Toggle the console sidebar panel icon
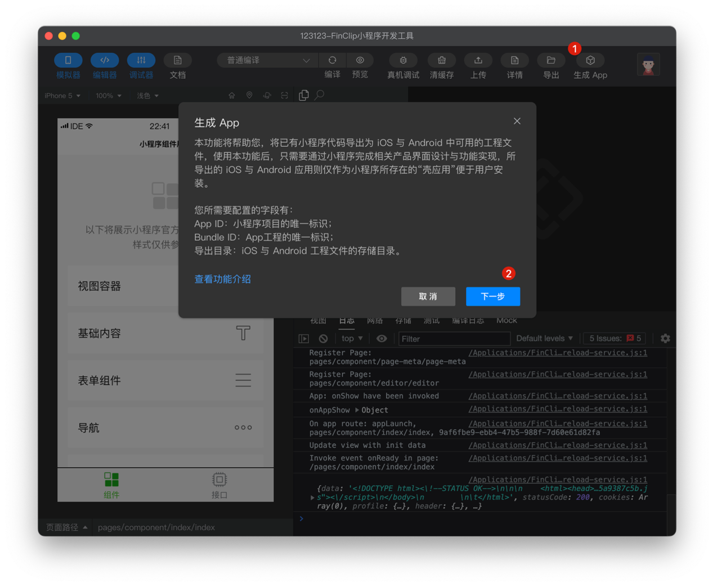The height and width of the screenshot is (588, 717). (x=304, y=339)
